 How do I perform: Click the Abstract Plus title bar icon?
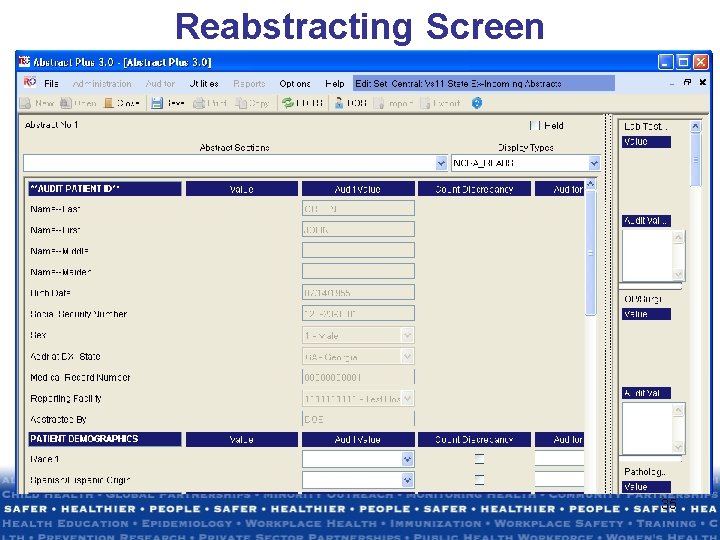(24, 62)
